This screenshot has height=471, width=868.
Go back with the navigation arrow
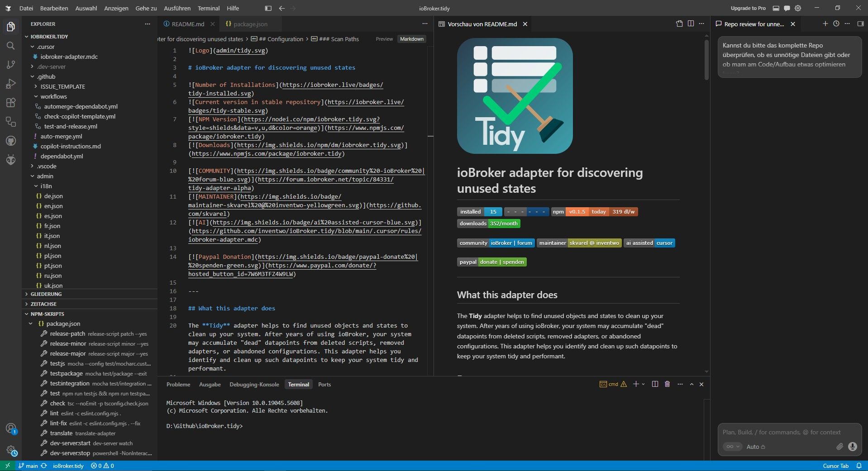tap(281, 8)
